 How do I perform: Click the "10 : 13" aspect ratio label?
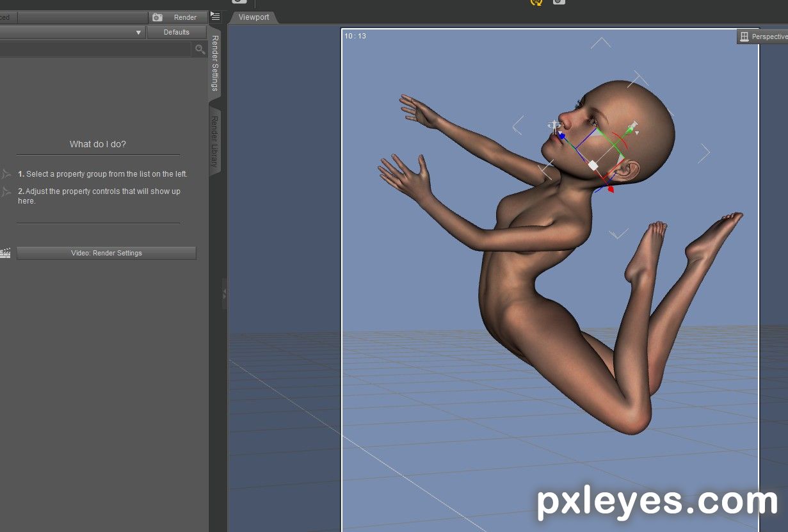point(355,36)
